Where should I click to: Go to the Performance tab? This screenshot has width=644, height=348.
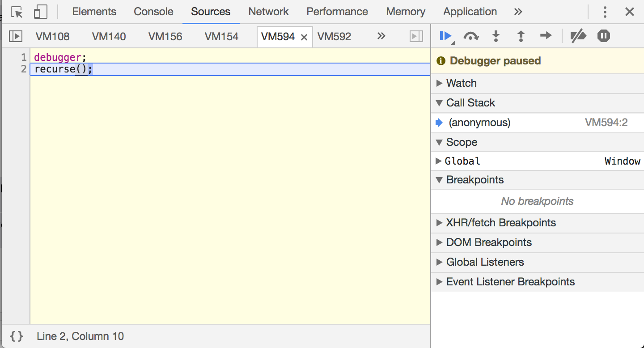(x=337, y=12)
